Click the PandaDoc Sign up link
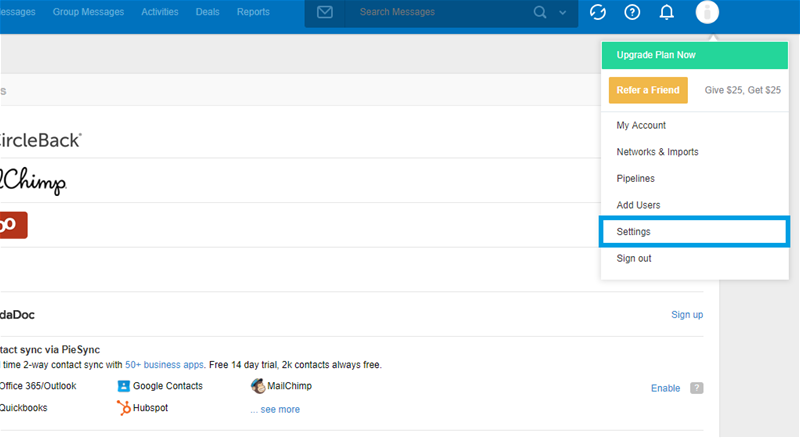The height and width of the screenshot is (438, 800). pos(686,314)
